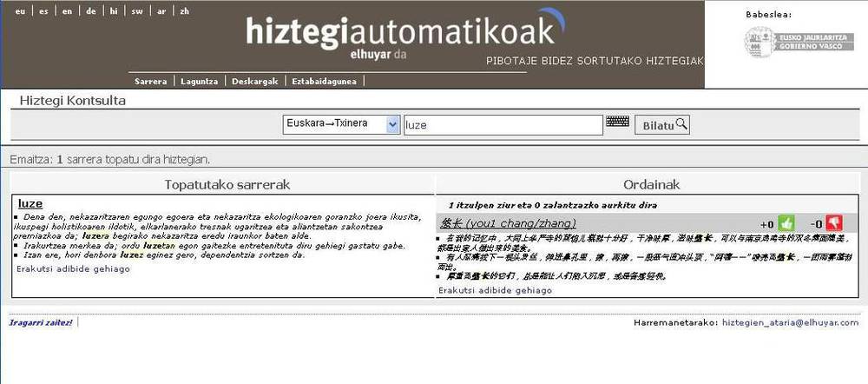Click the thumbs down vote icon
The width and height of the screenshot is (868, 384).
click(833, 223)
